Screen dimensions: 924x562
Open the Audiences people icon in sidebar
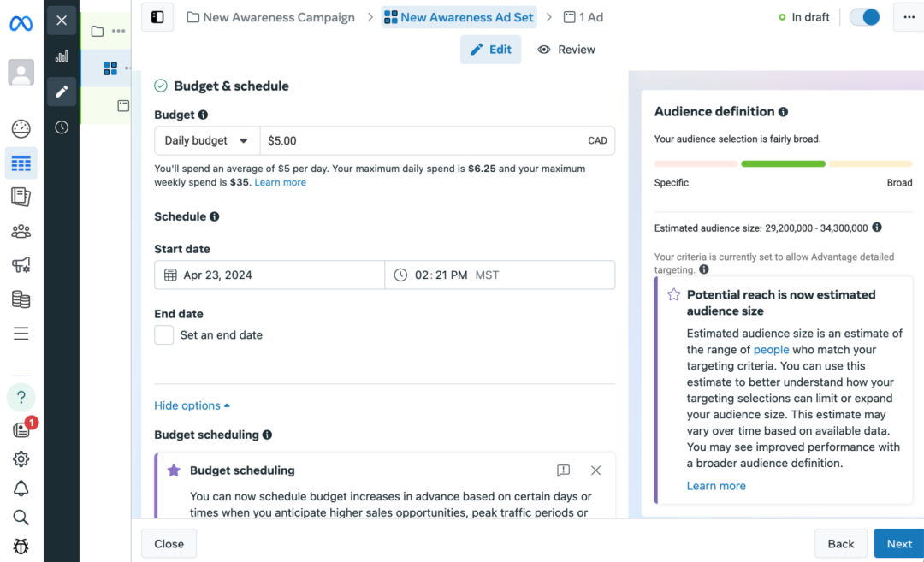pyautogui.click(x=21, y=231)
